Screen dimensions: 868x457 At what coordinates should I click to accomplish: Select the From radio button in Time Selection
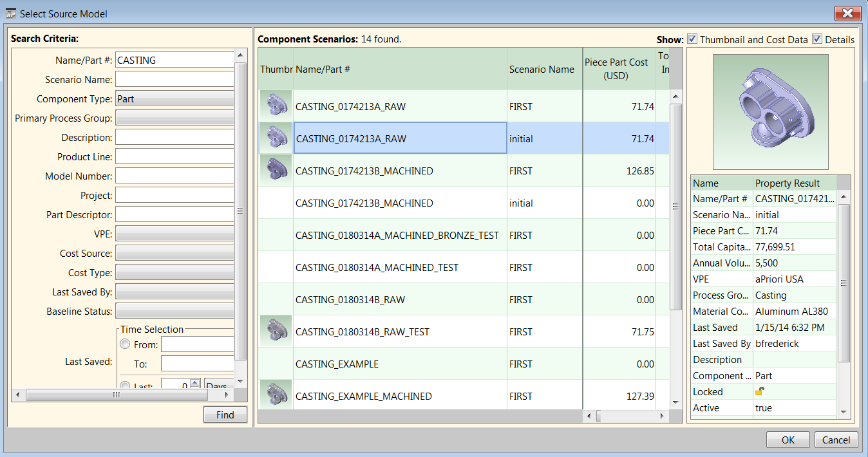(125, 344)
